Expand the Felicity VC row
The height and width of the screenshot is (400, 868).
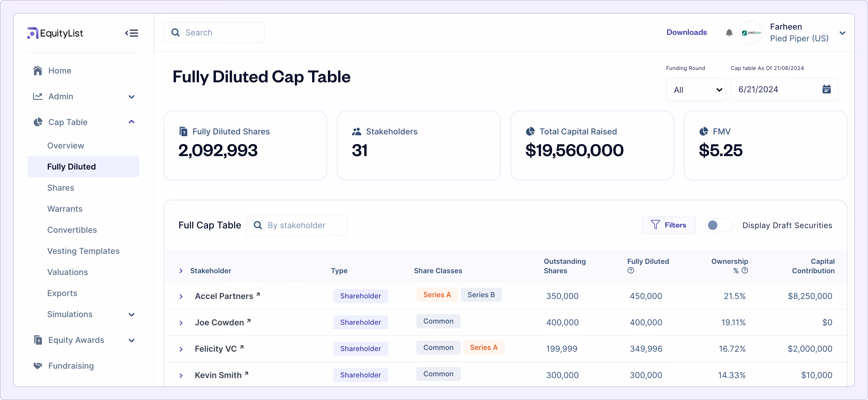pyautogui.click(x=181, y=349)
